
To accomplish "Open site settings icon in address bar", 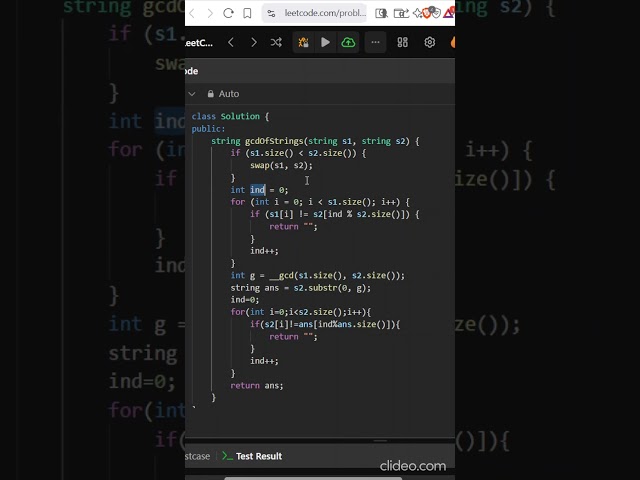I will [271, 13].
